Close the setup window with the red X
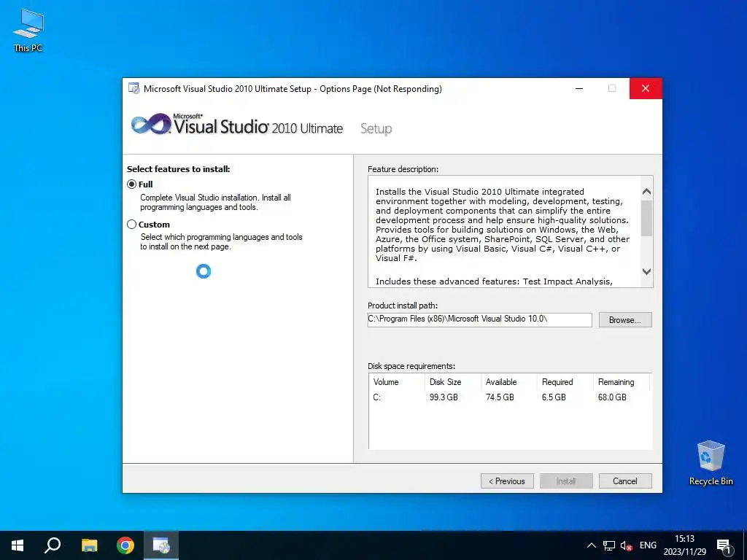The width and height of the screenshot is (747, 560). point(646,88)
